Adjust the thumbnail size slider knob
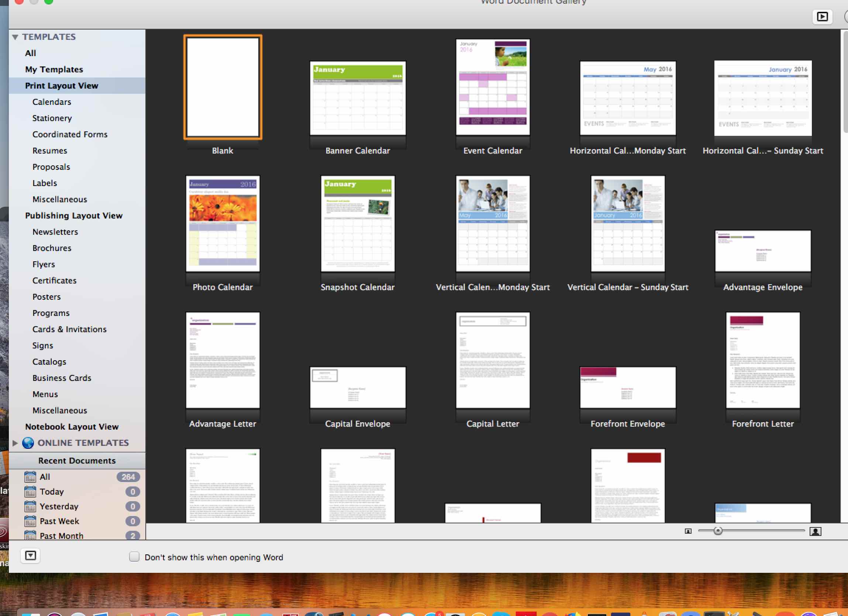848x616 pixels. pyautogui.click(x=717, y=531)
